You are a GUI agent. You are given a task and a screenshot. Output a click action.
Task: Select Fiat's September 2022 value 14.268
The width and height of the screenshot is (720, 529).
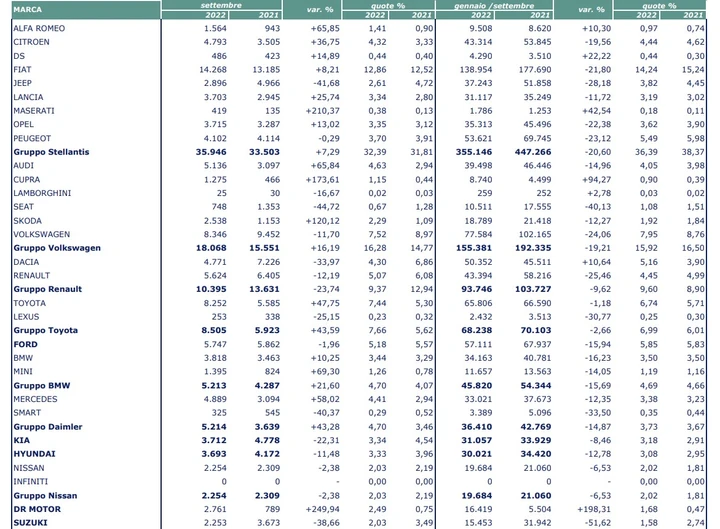[x=213, y=70]
